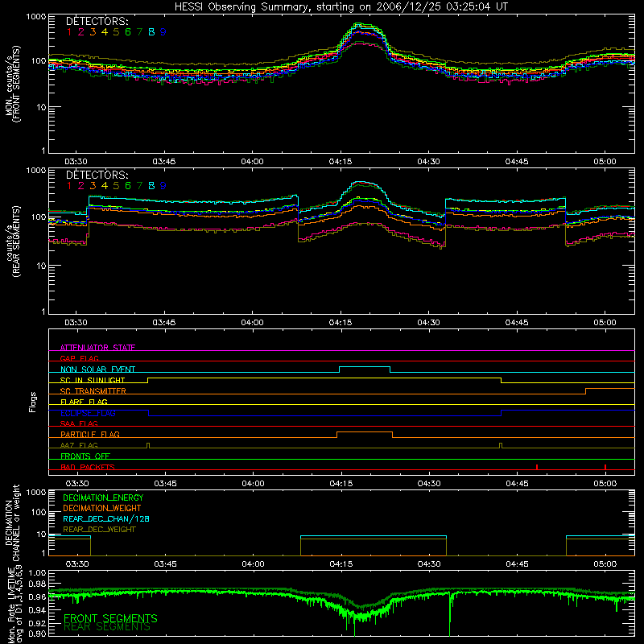Click the SC_TRANSMITTER step-up near 04:57

coord(586,391)
